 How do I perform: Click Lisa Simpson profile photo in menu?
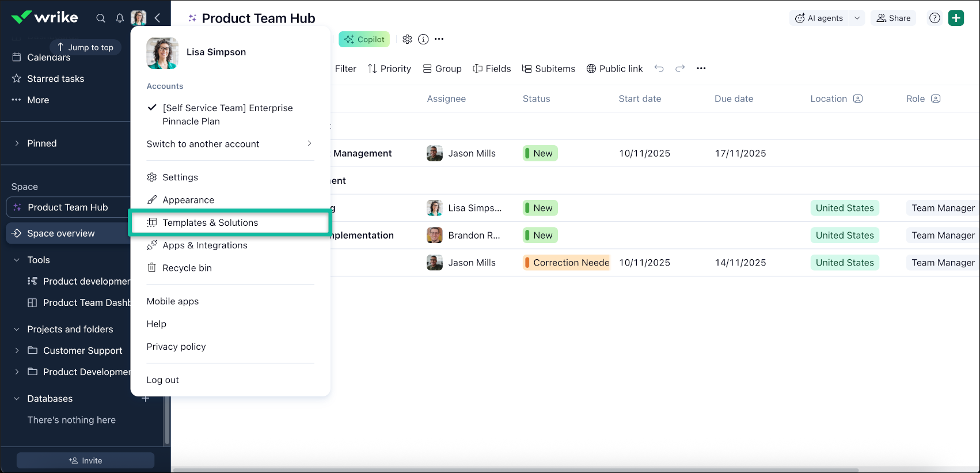(x=162, y=54)
